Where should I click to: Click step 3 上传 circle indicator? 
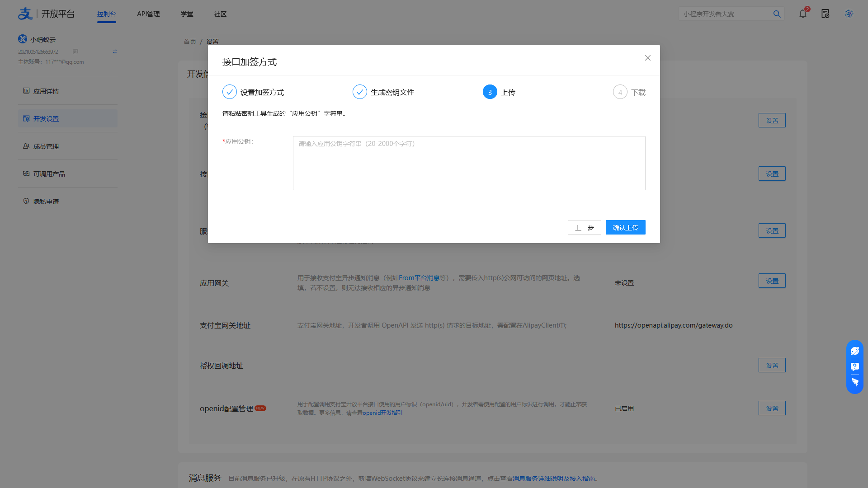pos(490,92)
